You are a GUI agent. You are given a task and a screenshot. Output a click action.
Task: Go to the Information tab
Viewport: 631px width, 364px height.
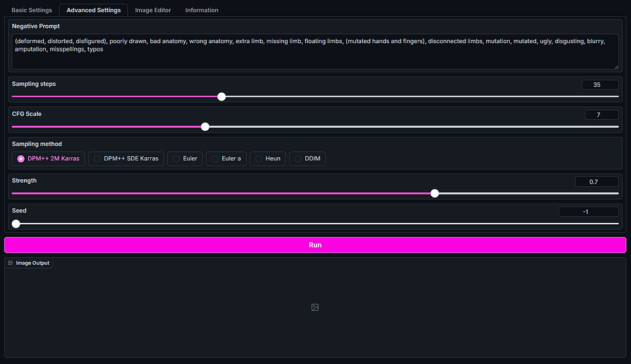tap(202, 10)
